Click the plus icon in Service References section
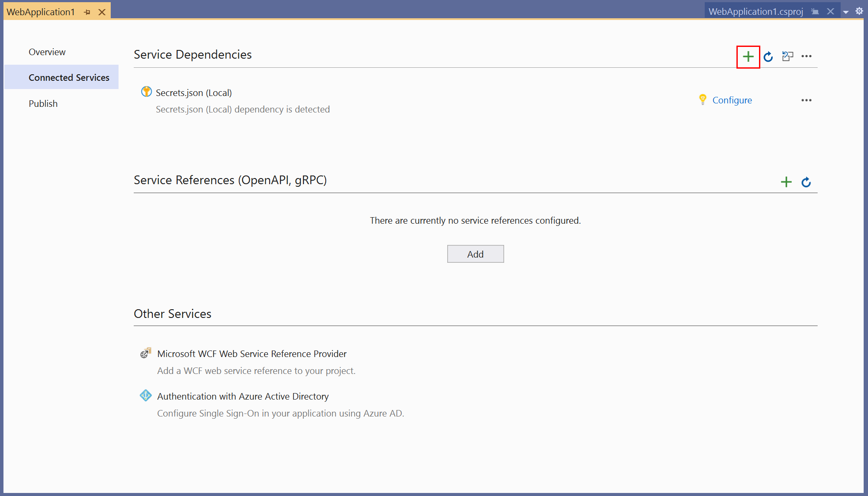The height and width of the screenshot is (496, 868). point(786,181)
